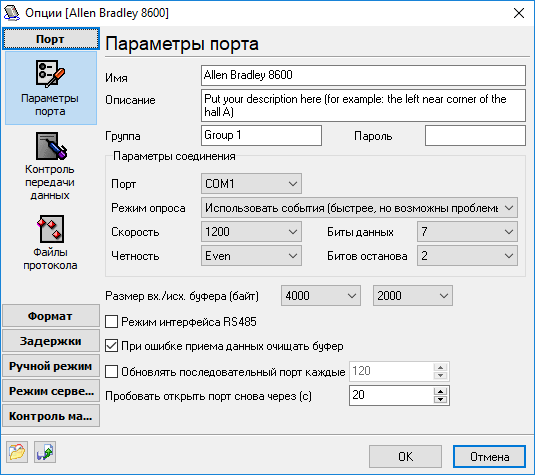The image size is (535, 475).
Task: Click the save configuration icon at bottom
Action: coord(45,452)
